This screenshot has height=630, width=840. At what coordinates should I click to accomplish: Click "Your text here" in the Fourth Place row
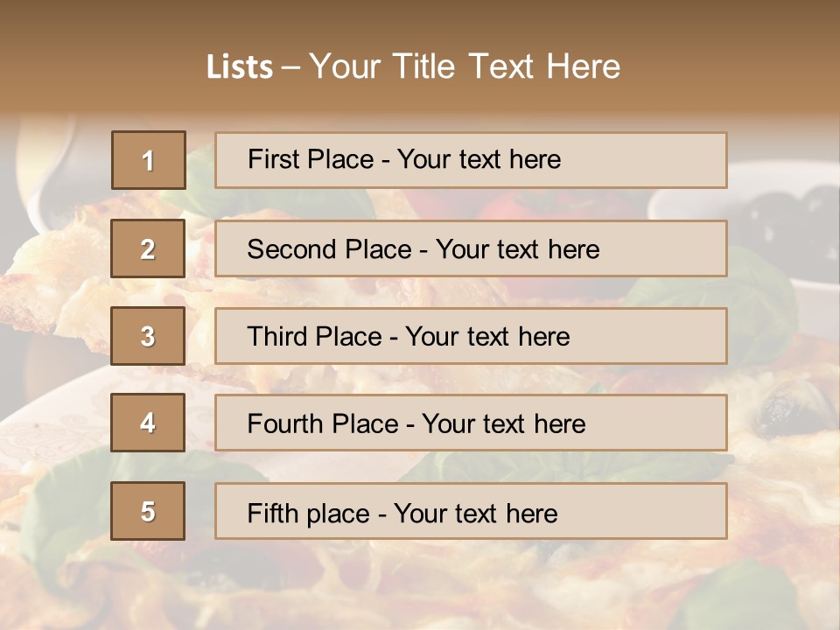[x=504, y=424]
